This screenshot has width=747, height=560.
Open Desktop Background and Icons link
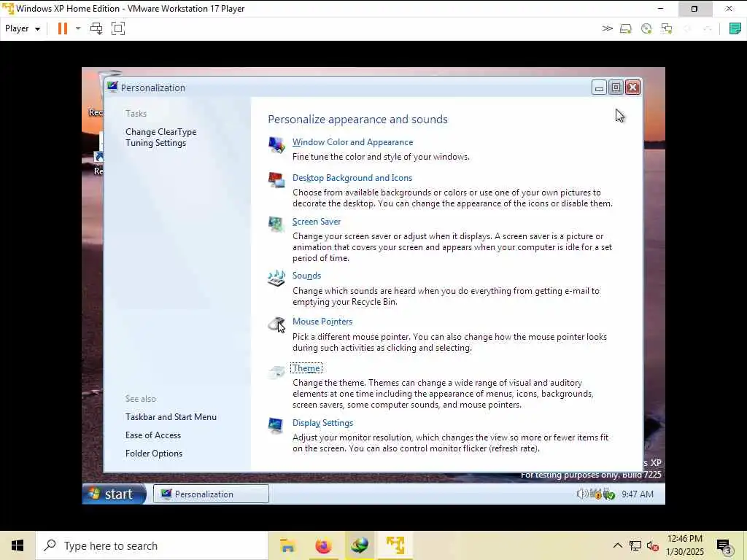click(352, 178)
